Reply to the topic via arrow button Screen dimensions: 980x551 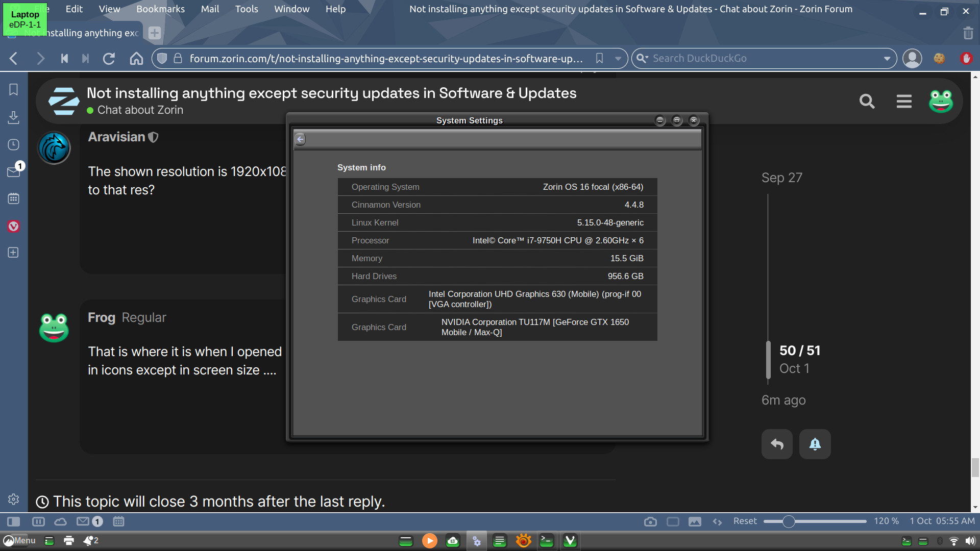coord(777,444)
